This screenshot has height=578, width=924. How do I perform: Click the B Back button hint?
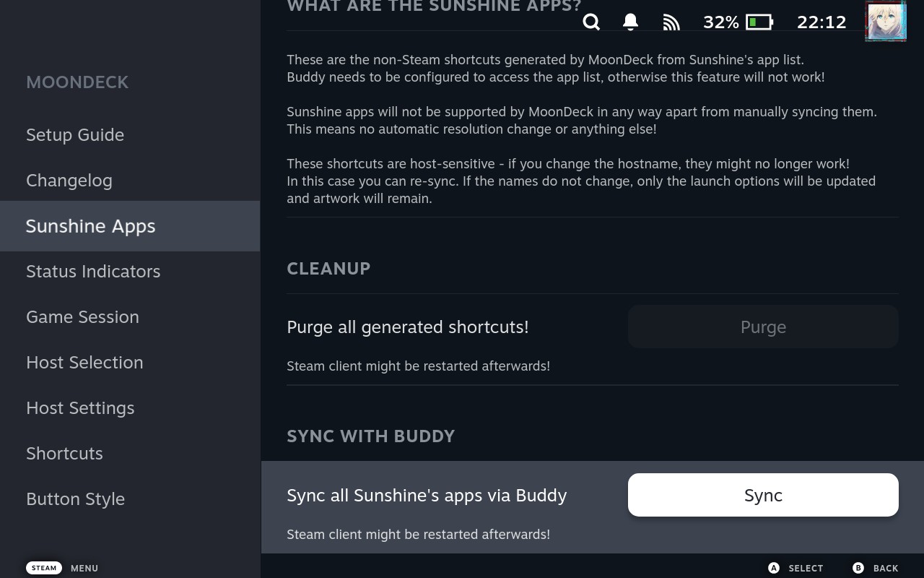click(876, 568)
